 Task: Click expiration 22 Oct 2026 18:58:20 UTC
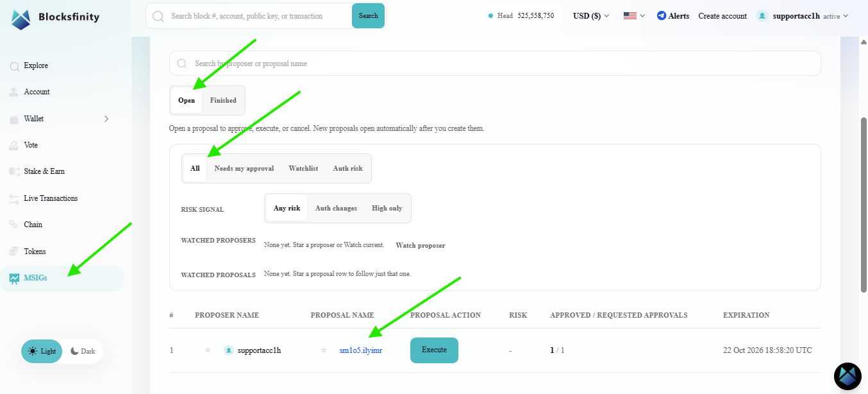coord(767,350)
